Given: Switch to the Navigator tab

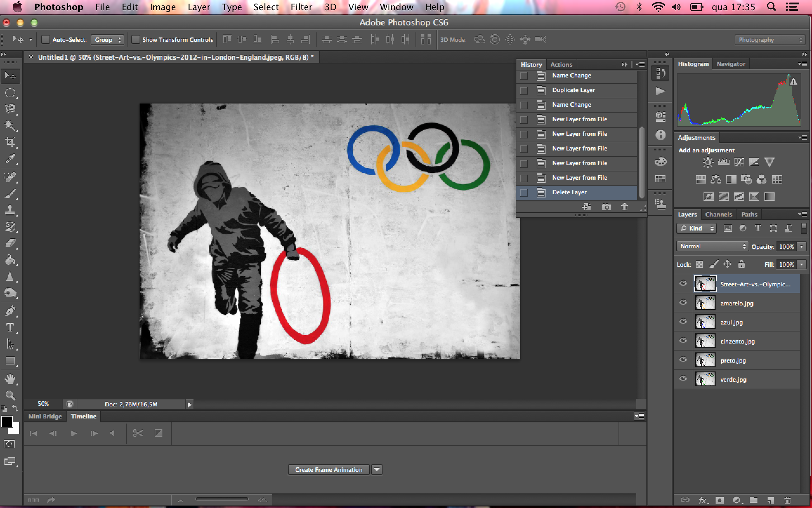Looking at the screenshot, I should [x=730, y=64].
